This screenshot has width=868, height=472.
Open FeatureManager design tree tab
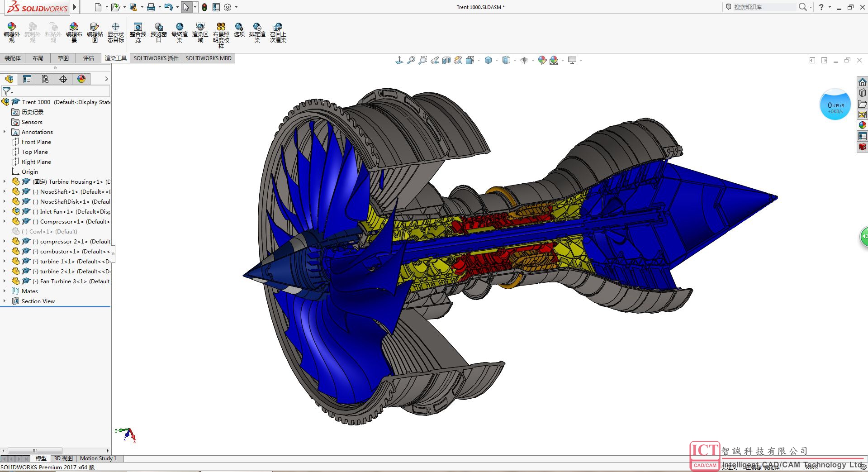[9, 79]
